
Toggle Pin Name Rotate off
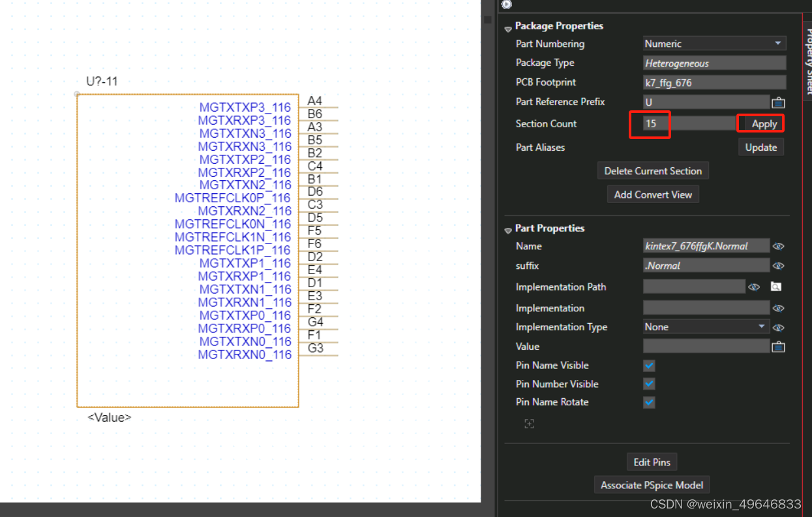[x=649, y=402]
